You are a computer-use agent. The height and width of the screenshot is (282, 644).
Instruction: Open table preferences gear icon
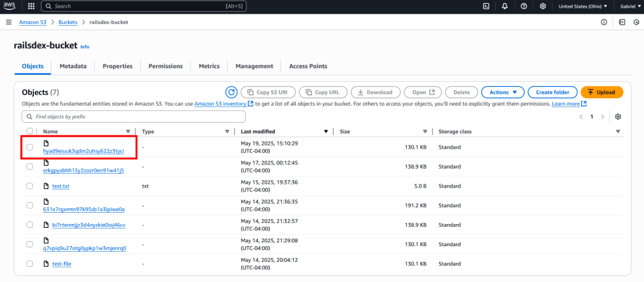pyautogui.click(x=618, y=117)
